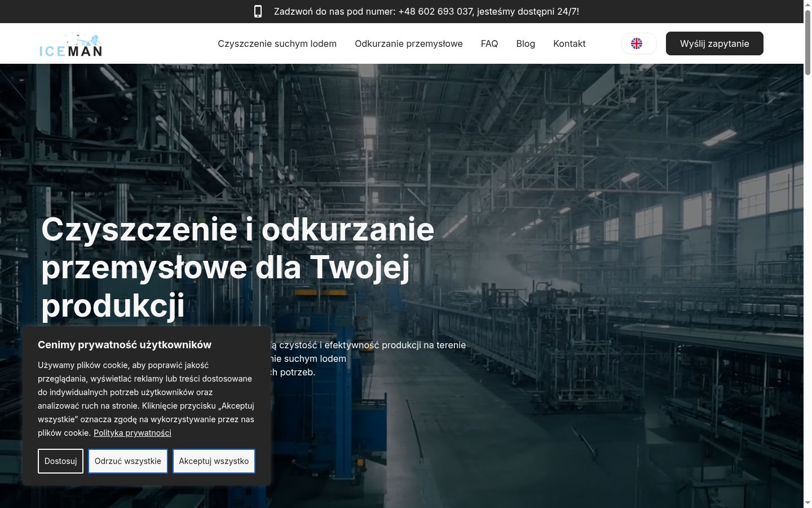Image resolution: width=812 pixels, height=508 pixels.
Task: Open the Odkurzanie przemysłowe menu item
Action: coord(409,43)
